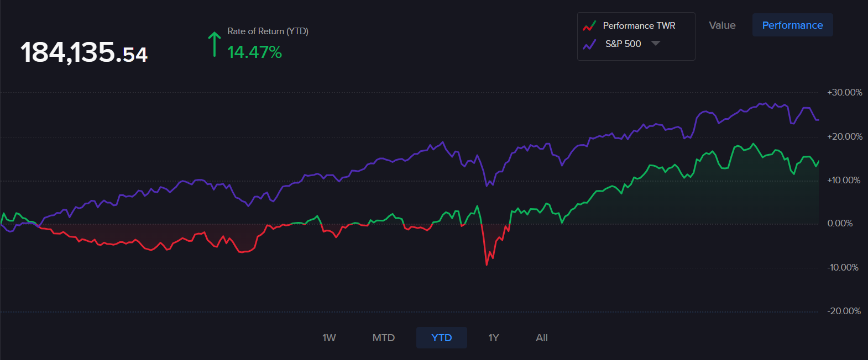
Task: Click the Performance TWR red-green line icon
Action: [589, 26]
